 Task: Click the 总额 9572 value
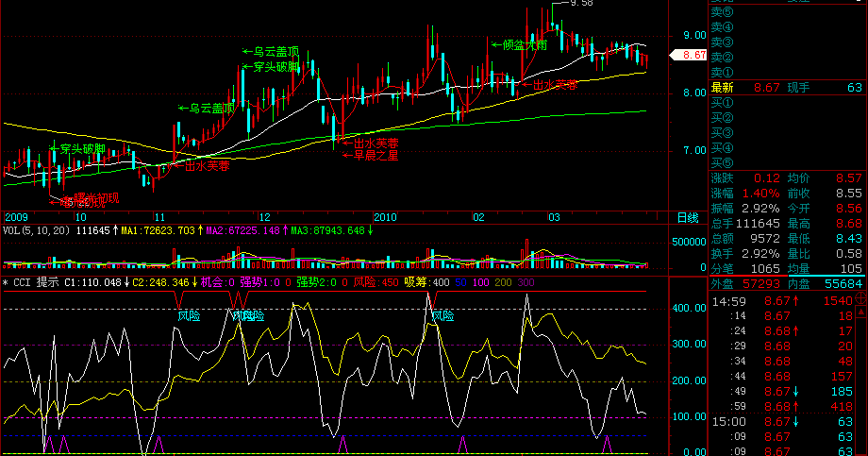pyautogui.click(x=765, y=239)
